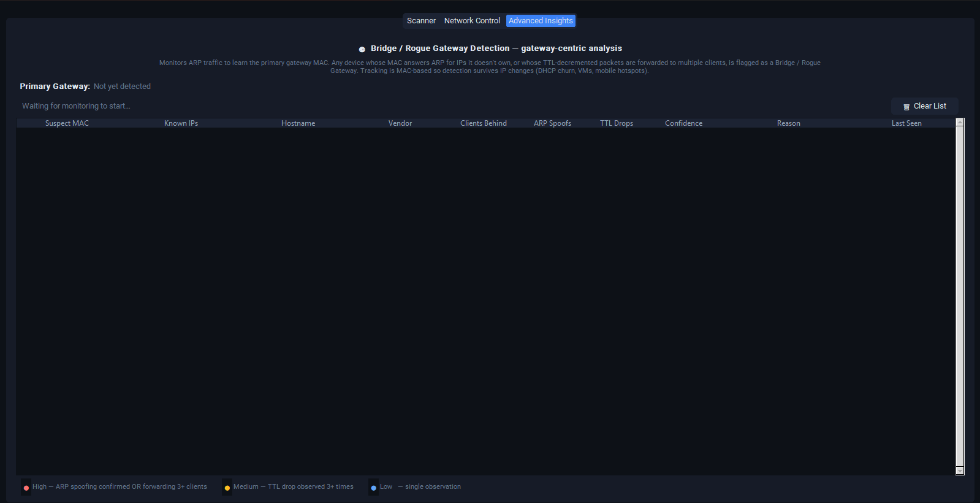Sort table by Confidence column

(683, 123)
